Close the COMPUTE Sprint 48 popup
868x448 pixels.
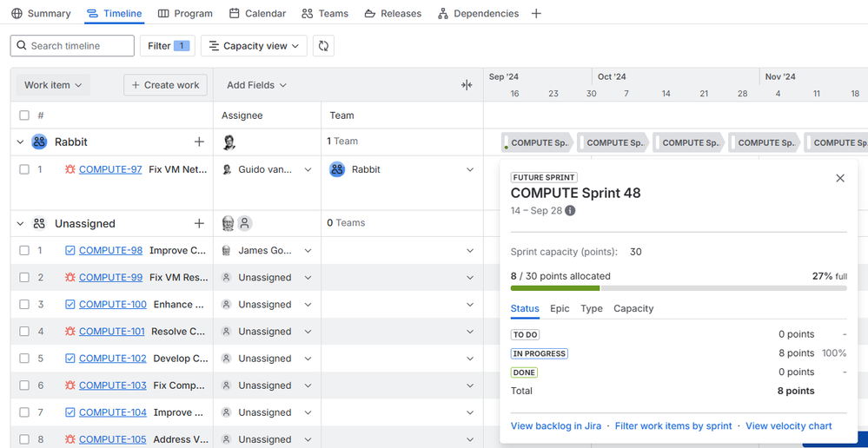point(840,178)
